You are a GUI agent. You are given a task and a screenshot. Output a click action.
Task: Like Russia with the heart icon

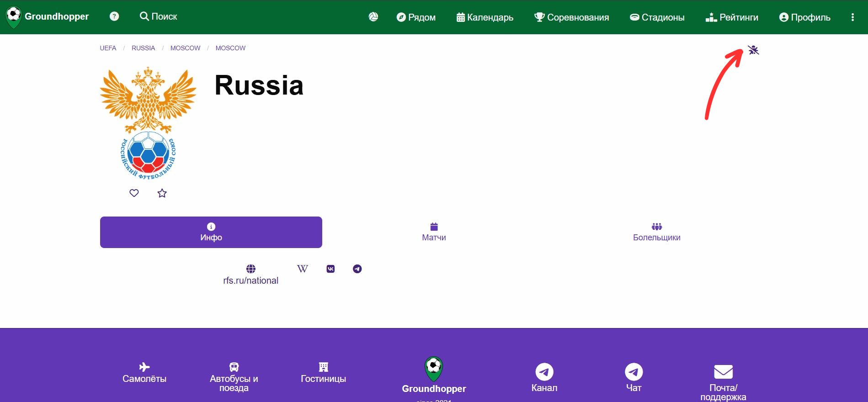pyautogui.click(x=134, y=193)
